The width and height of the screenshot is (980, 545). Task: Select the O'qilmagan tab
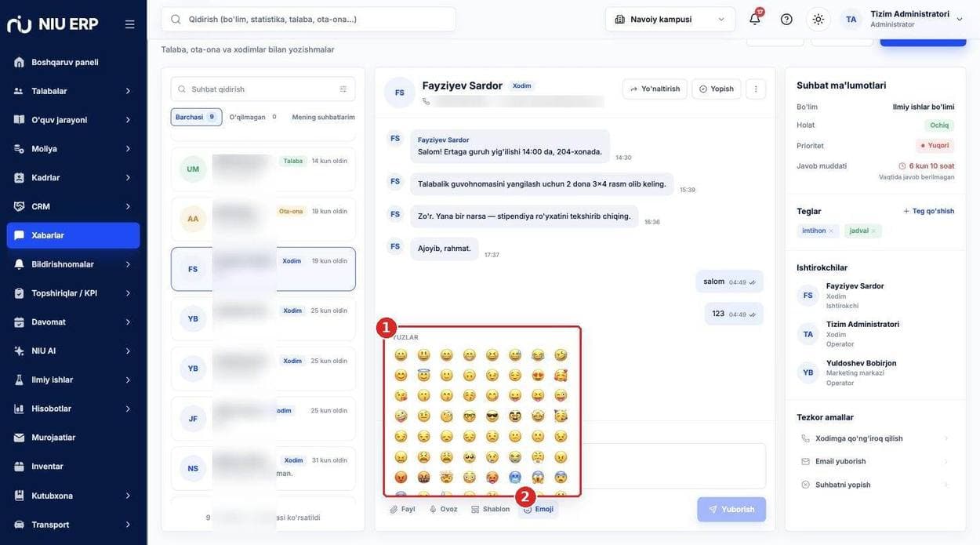coord(252,117)
